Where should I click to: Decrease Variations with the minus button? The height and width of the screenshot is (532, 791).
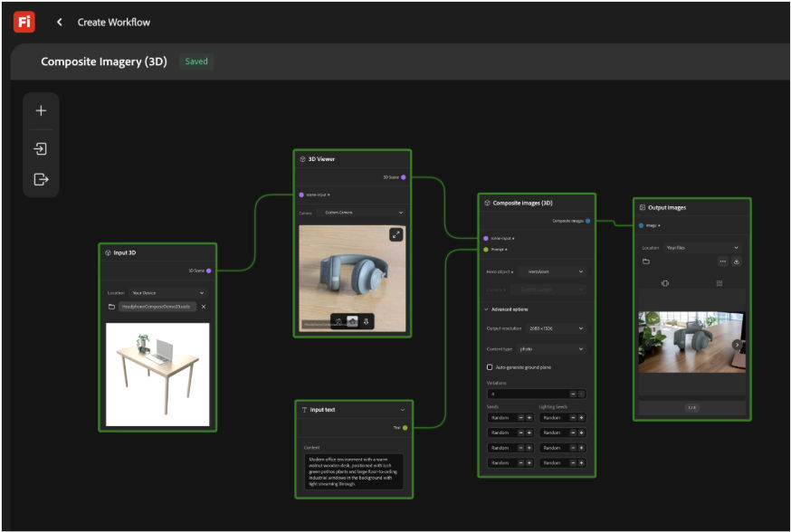[x=573, y=394]
